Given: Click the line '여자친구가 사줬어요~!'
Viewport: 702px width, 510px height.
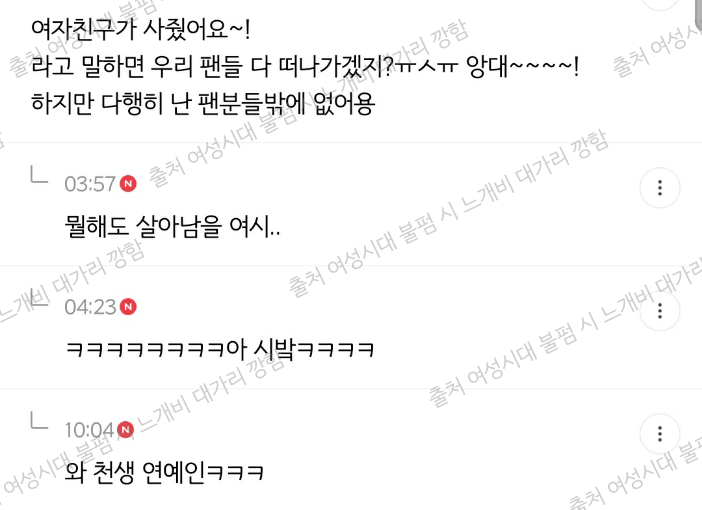Looking at the screenshot, I should point(141,30).
